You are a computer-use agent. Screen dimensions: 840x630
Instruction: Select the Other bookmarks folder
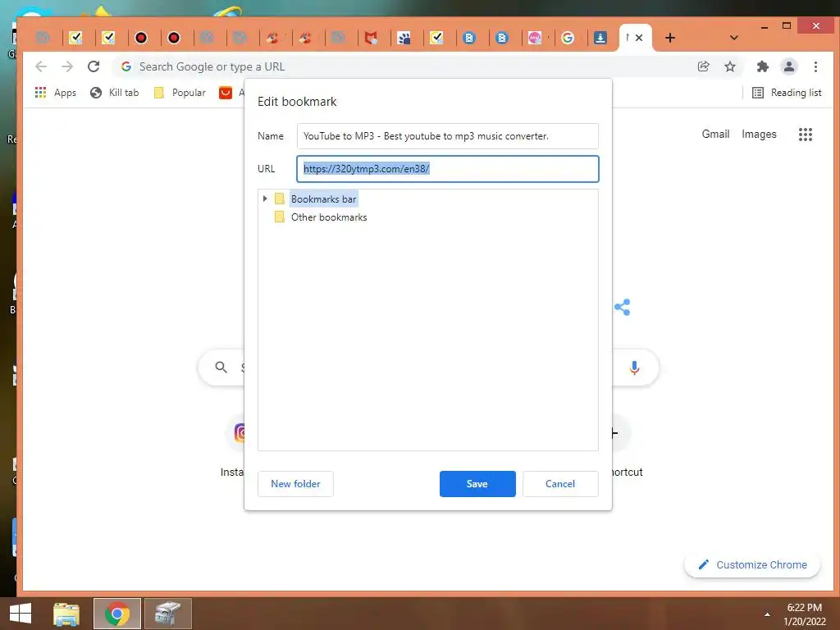pyautogui.click(x=329, y=217)
